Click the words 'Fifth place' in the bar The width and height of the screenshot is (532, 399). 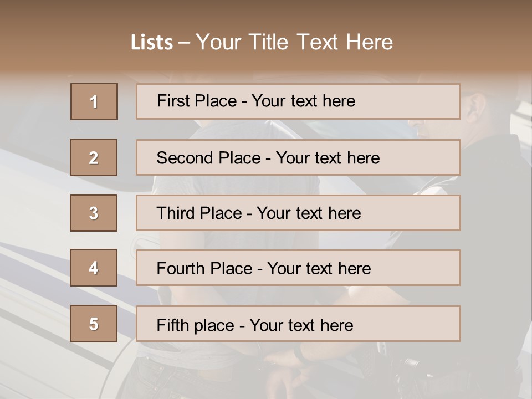pyautogui.click(x=196, y=325)
